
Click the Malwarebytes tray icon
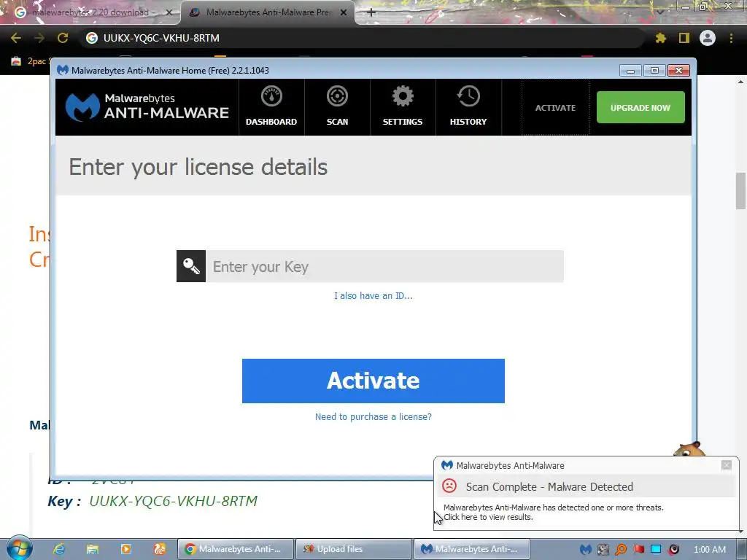click(586, 550)
